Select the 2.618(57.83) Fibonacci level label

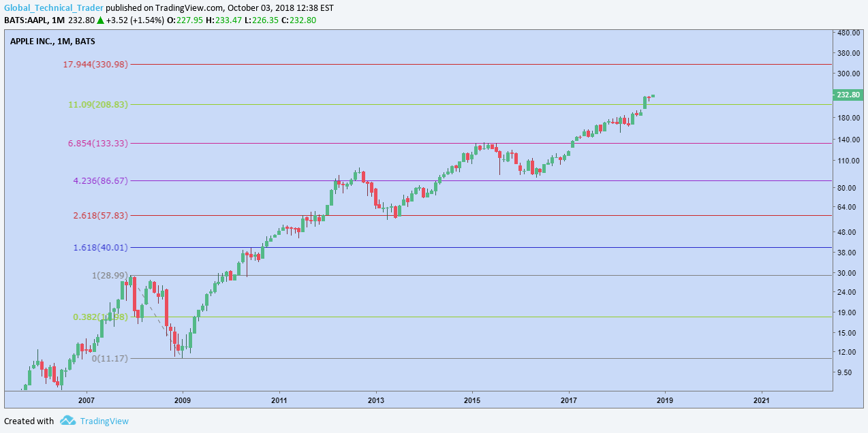tap(100, 215)
